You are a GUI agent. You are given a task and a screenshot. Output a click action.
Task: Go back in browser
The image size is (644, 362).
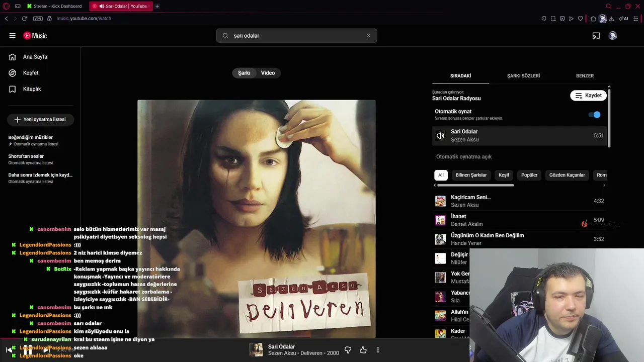tap(7, 19)
